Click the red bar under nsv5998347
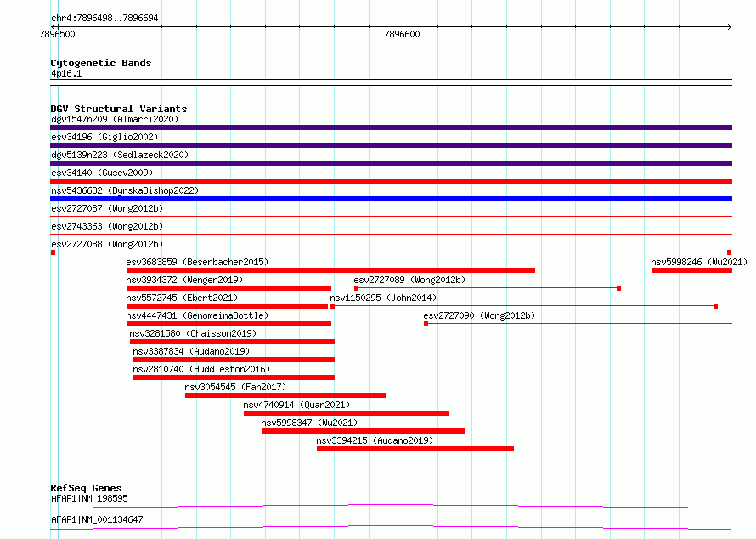756x539 pixels. 364,431
